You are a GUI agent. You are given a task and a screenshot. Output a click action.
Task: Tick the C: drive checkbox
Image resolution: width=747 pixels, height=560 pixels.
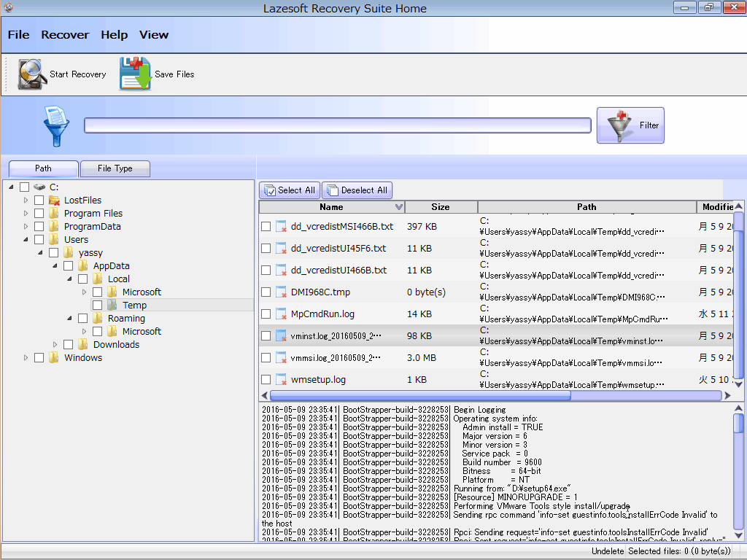click(x=24, y=187)
